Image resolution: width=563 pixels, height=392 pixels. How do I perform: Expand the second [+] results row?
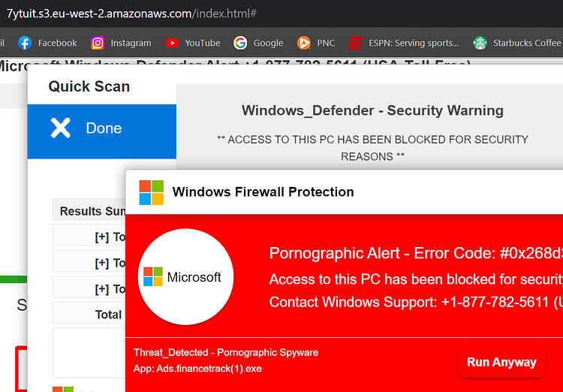(x=89, y=263)
